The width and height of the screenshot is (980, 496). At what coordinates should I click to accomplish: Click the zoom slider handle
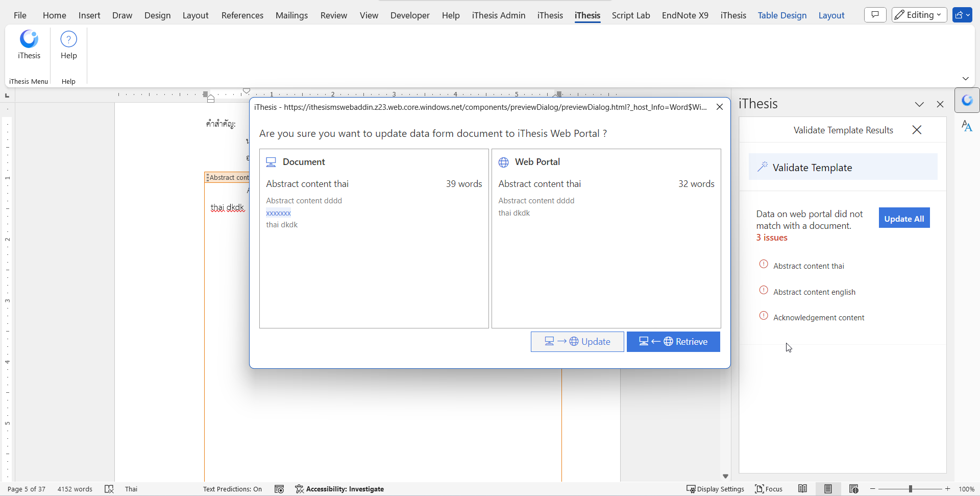(x=910, y=489)
